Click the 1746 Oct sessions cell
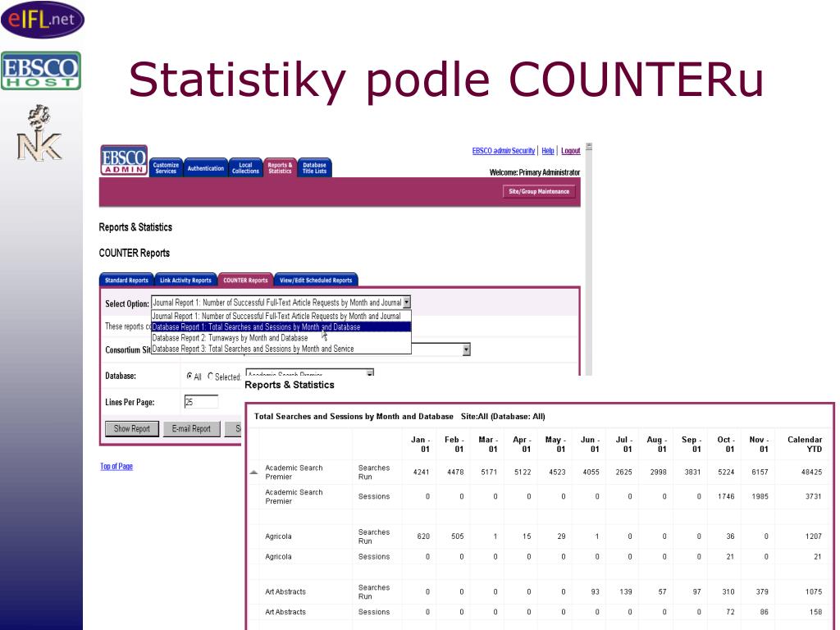The height and width of the screenshot is (630, 840). [x=726, y=496]
